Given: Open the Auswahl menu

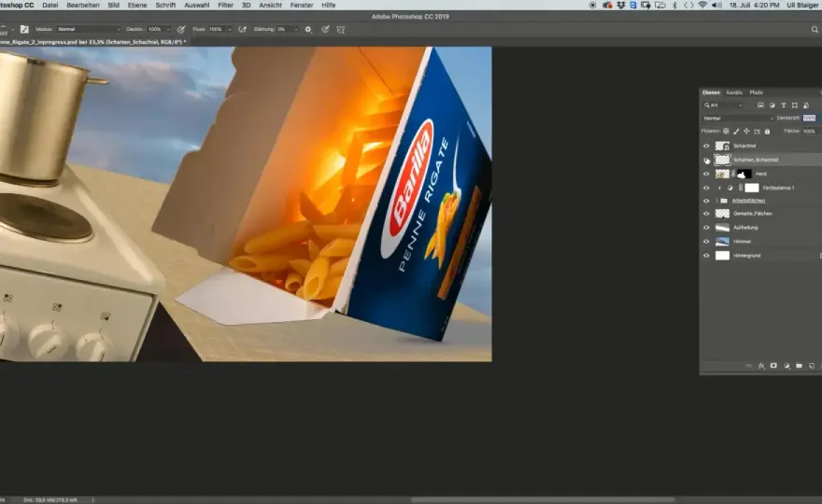Looking at the screenshot, I should [x=196, y=5].
